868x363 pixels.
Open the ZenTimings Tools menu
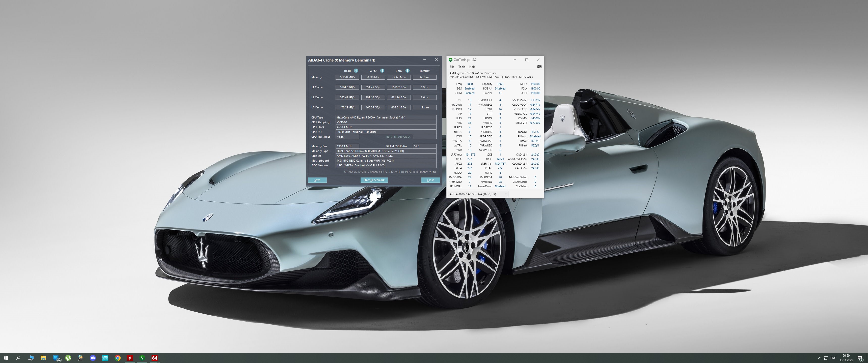pyautogui.click(x=462, y=67)
